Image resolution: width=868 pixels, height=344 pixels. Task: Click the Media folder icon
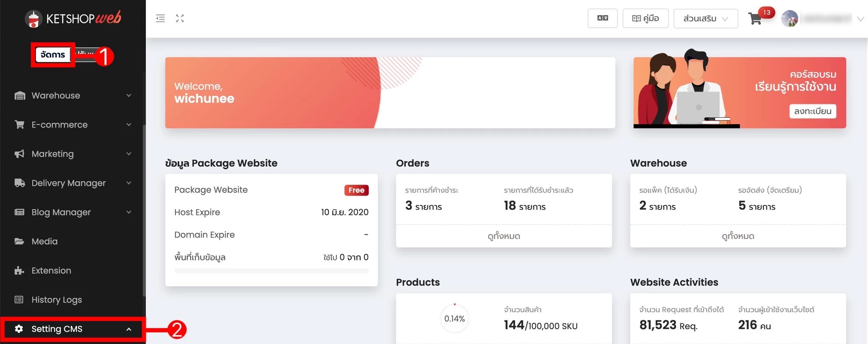(20, 241)
